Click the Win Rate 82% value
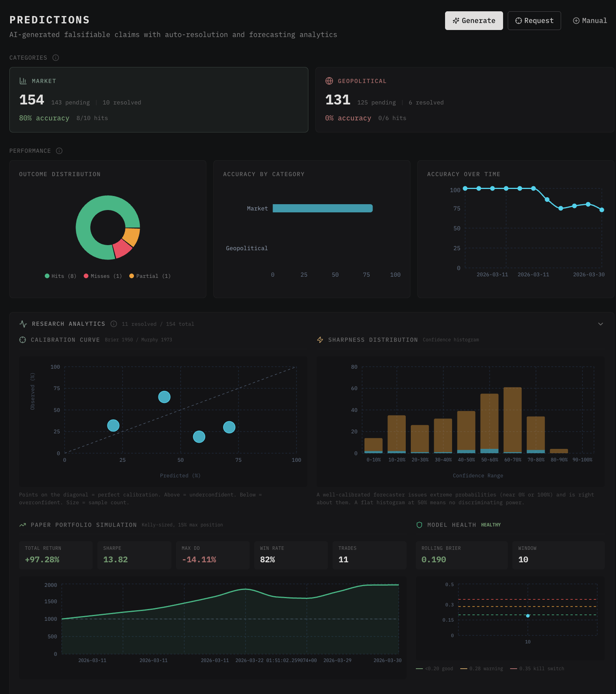Image resolution: width=616 pixels, height=694 pixels. (268, 560)
